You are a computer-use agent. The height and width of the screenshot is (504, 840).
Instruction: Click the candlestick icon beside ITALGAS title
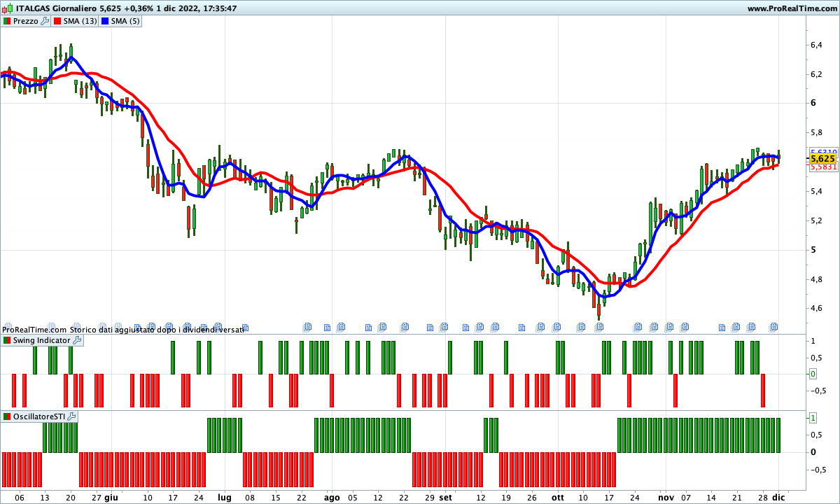(8, 8)
